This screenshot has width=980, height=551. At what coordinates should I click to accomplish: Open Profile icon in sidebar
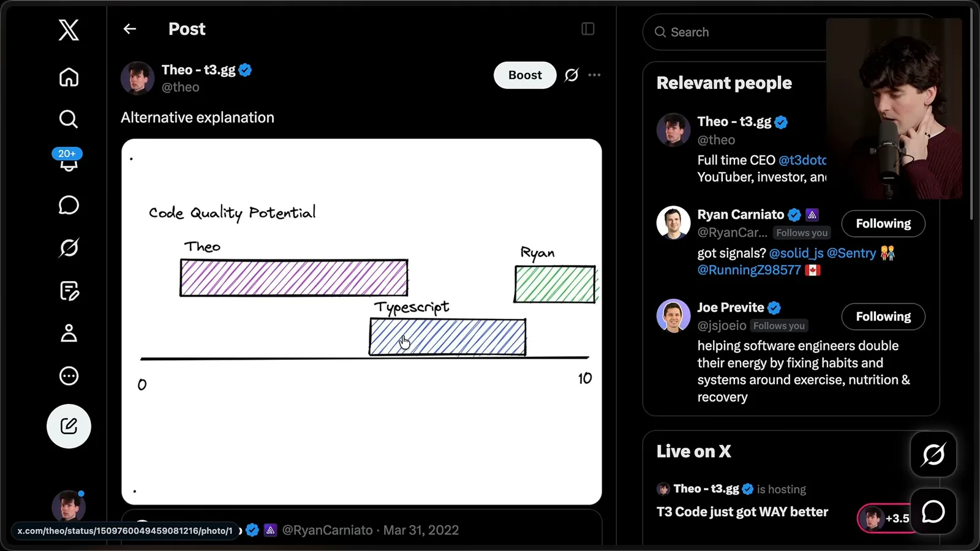(69, 333)
